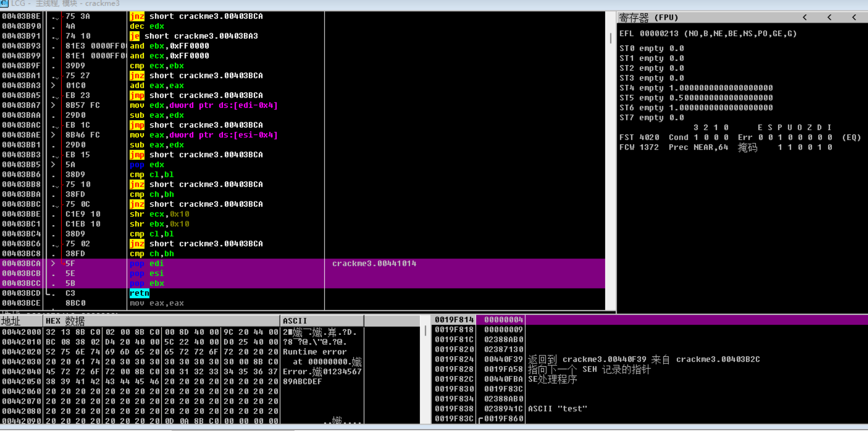Click the FST 4020 status word line

[x=740, y=137]
